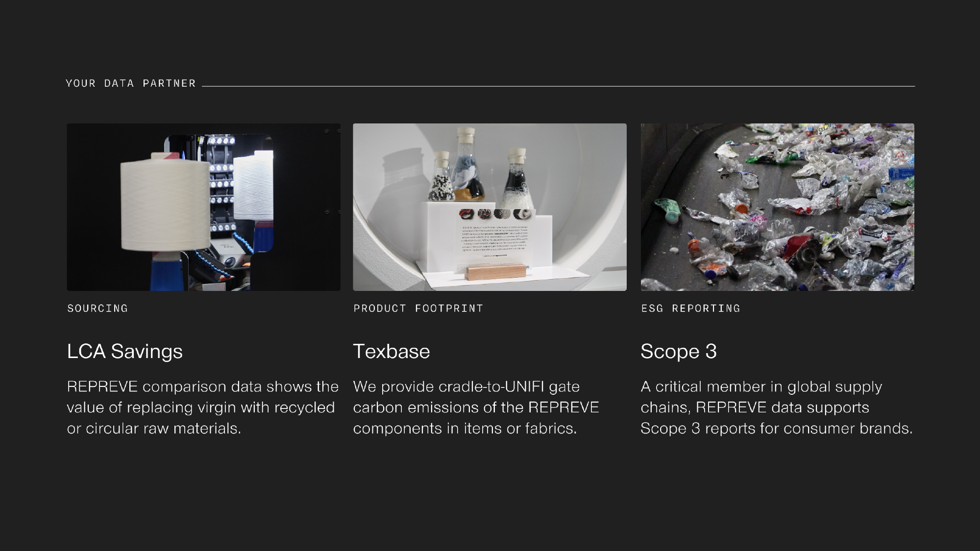Image resolution: width=980 pixels, height=551 pixels.
Task: Select the crushed plastic bottles photo
Action: click(778, 207)
